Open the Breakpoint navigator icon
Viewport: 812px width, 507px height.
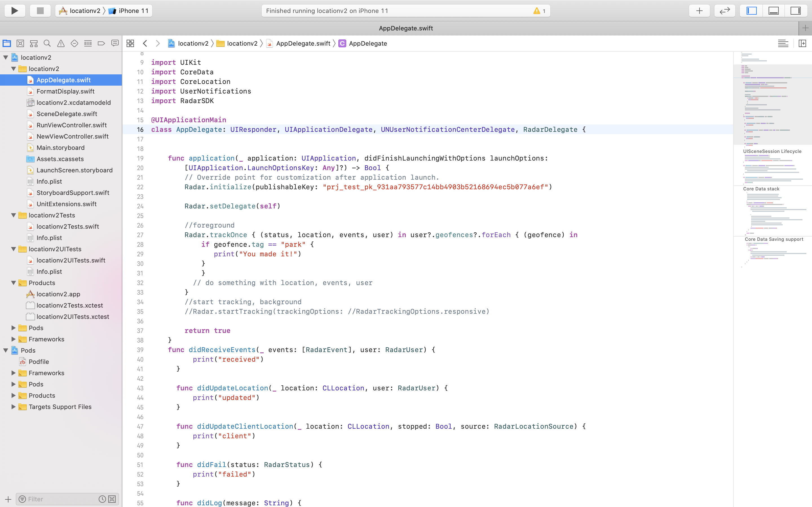point(101,43)
